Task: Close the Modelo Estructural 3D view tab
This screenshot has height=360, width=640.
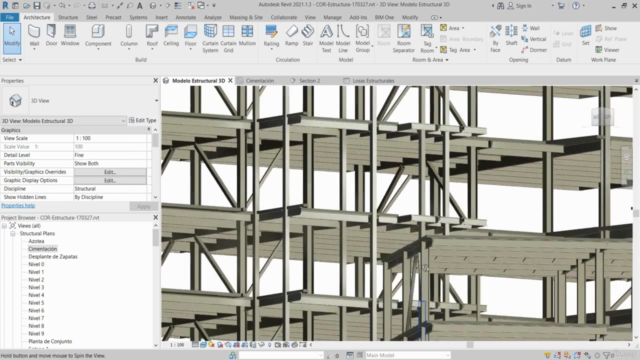Action: 230,81
